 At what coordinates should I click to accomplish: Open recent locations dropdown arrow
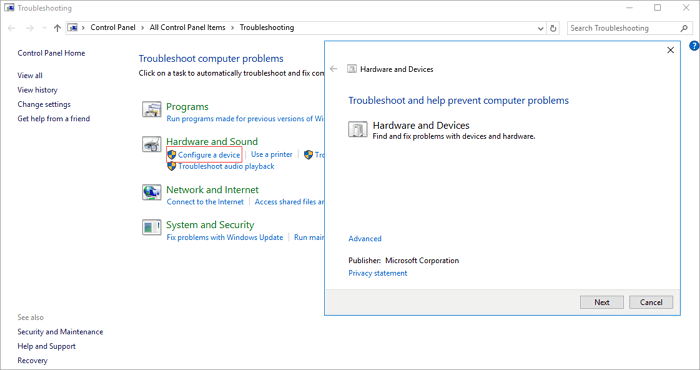[x=44, y=28]
